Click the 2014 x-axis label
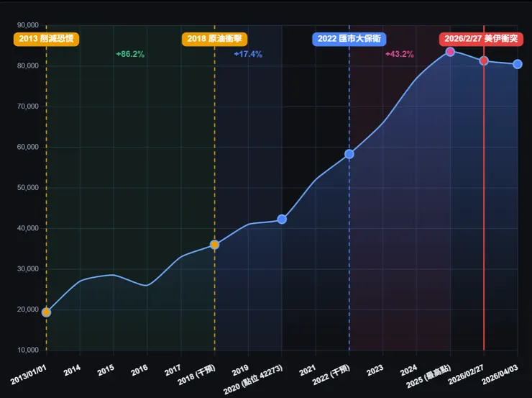This screenshot has height=398, width=532. point(72,370)
